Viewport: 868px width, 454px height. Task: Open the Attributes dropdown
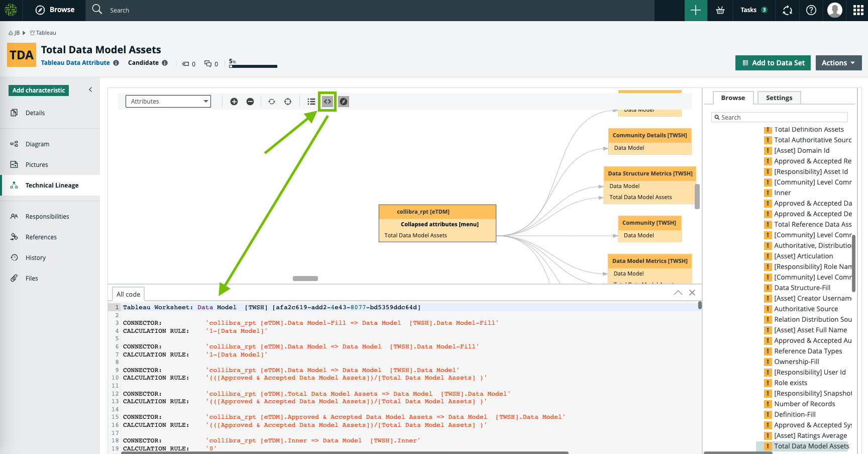pyautogui.click(x=168, y=102)
